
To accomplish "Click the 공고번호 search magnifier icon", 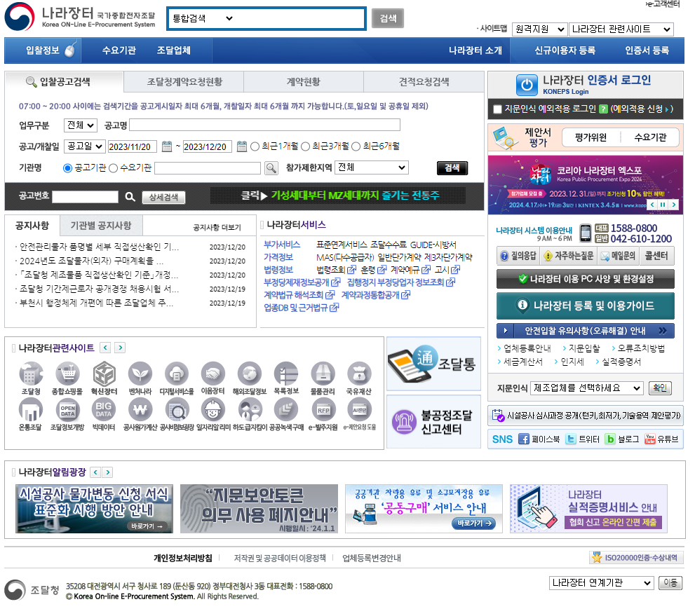I will pos(130,197).
